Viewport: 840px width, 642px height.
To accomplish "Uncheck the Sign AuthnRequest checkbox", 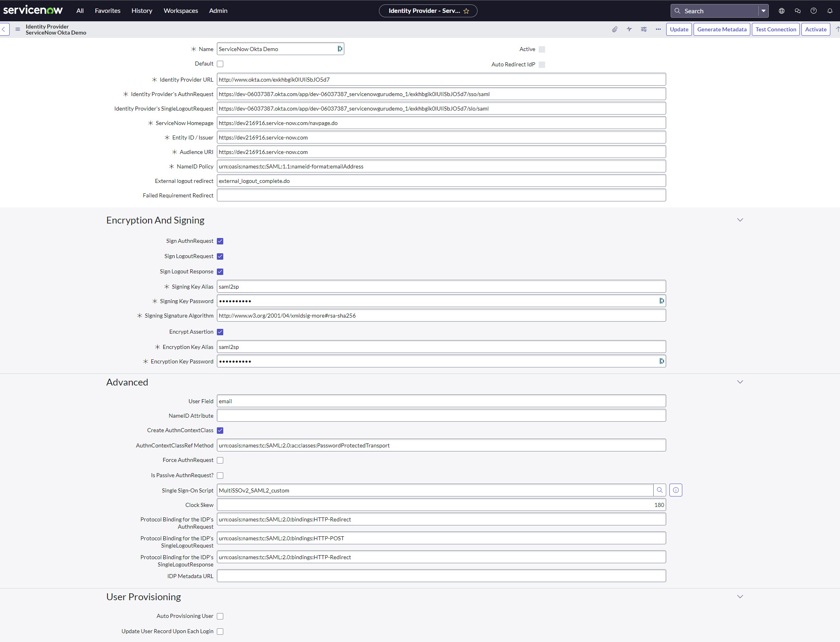I will pyautogui.click(x=220, y=241).
